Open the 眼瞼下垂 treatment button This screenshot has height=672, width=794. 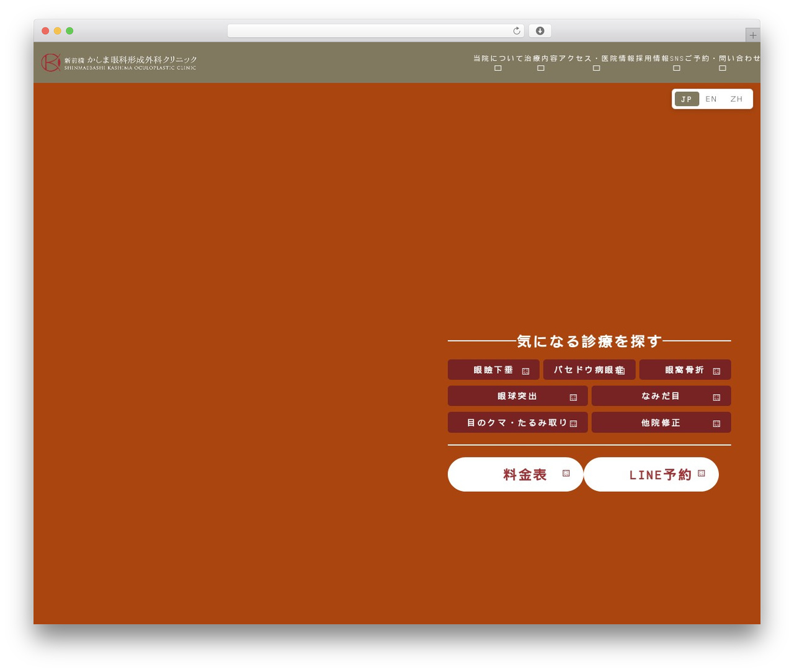pos(494,369)
